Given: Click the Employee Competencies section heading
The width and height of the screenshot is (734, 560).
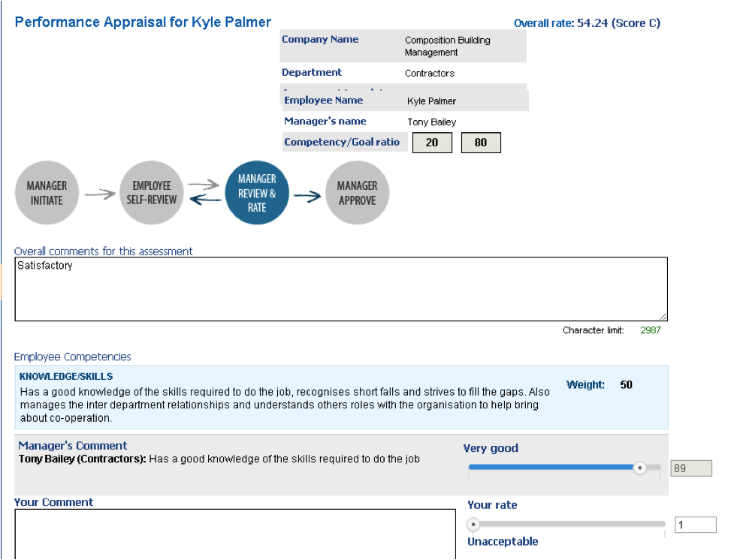Looking at the screenshot, I should coord(72,357).
